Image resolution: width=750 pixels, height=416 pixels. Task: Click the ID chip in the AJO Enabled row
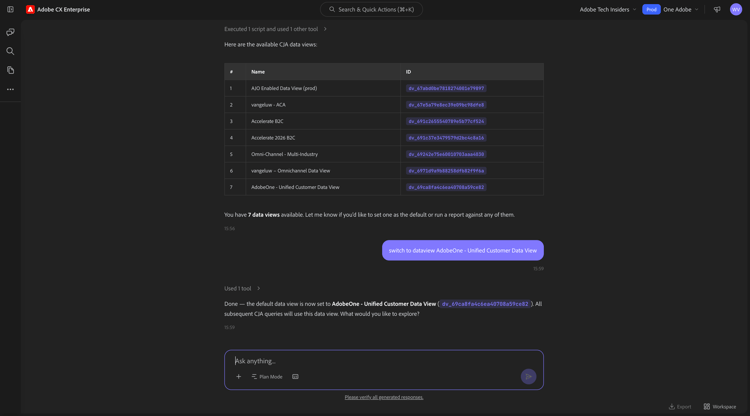(446, 88)
